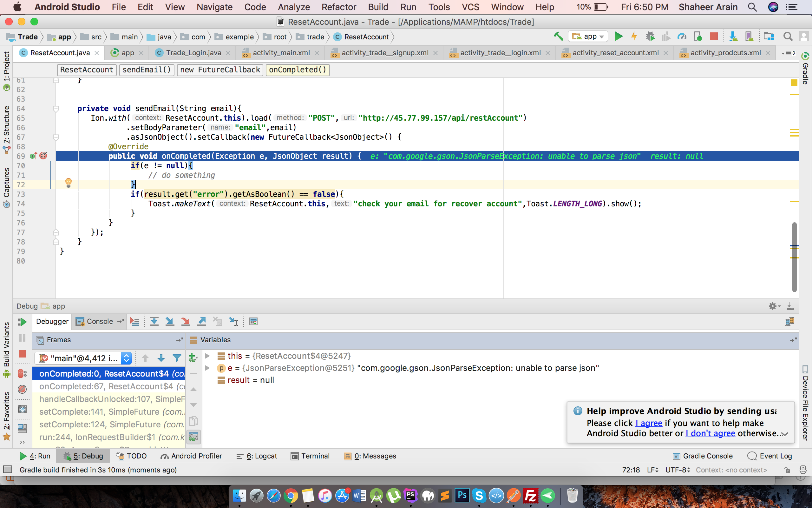Expand the 'e' JsonParseException variable
The height and width of the screenshot is (508, 812).
click(207, 368)
